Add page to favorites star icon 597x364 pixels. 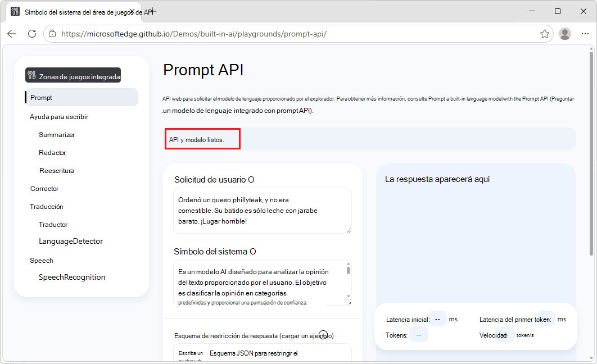coord(545,34)
